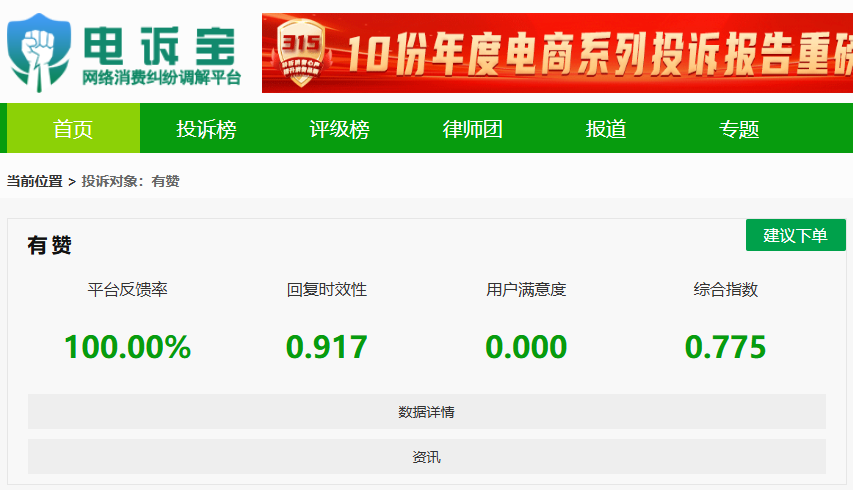Image resolution: width=853 pixels, height=490 pixels.
Task: Open the 投诉榜 nav tab
Action: click(206, 128)
